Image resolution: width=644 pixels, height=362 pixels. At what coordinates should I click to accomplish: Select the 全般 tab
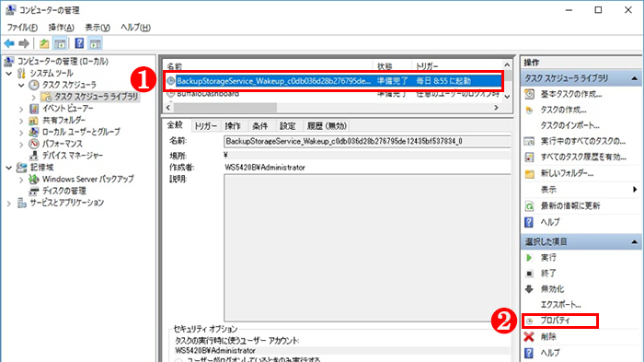pos(175,125)
